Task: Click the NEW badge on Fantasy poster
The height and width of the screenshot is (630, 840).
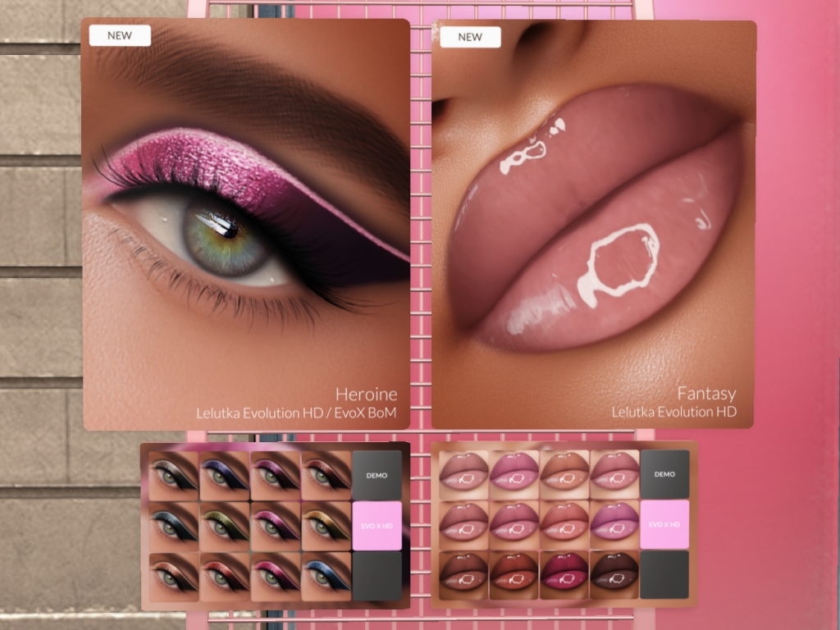Action: pyautogui.click(x=470, y=37)
